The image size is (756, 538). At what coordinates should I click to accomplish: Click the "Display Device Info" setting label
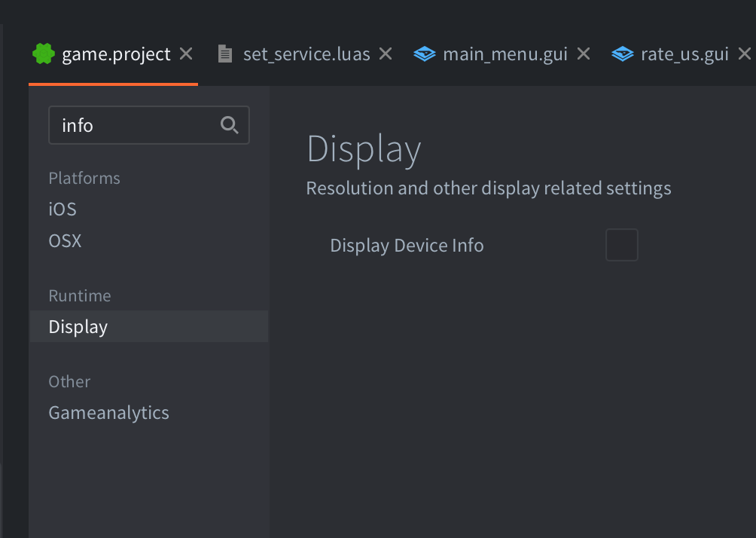click(x=407, y=246)
